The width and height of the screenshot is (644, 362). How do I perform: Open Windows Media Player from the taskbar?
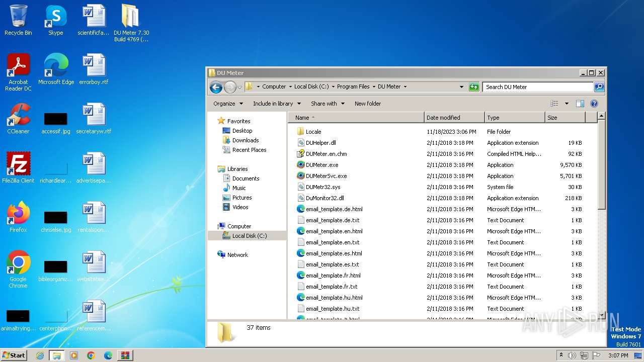pos(74,355)
